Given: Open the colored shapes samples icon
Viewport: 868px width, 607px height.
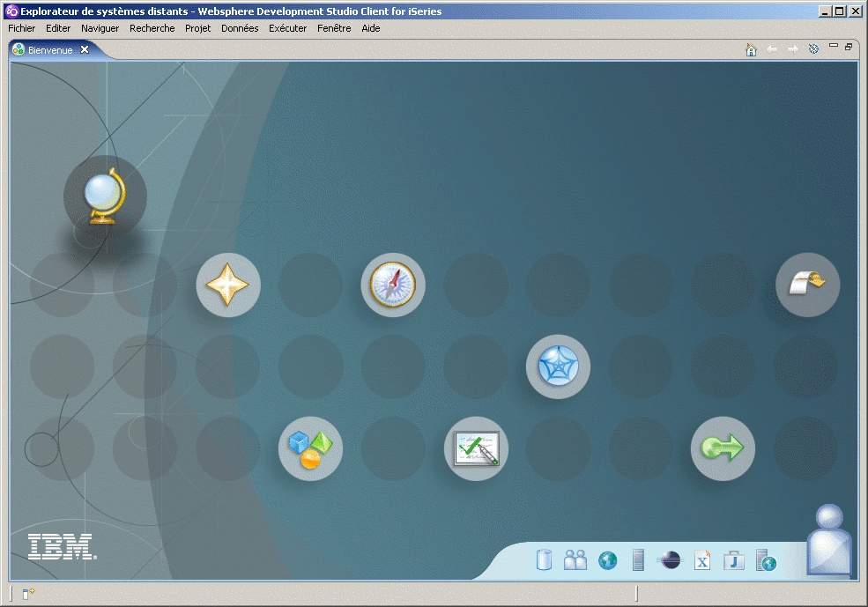Looking at the screenshot, I should (x=310, y=448).
